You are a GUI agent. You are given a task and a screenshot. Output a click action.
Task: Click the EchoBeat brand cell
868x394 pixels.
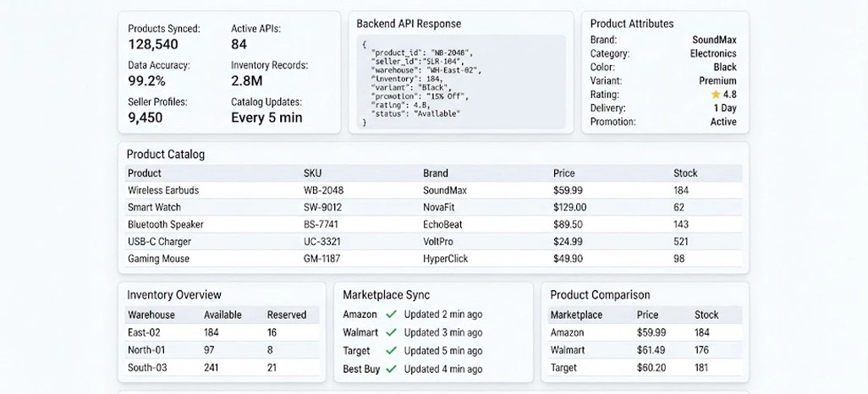pyautogui.click(x=442, y=225)
